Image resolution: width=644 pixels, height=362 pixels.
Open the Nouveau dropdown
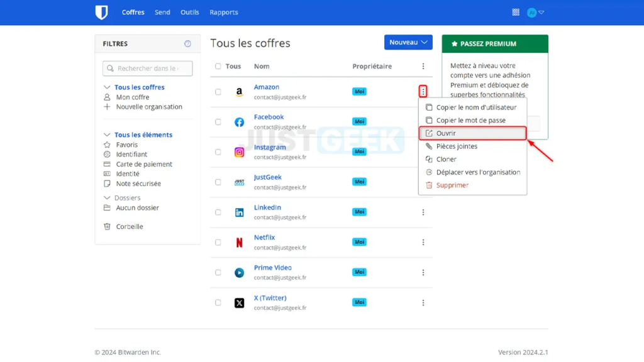click(x=408, y=42)
